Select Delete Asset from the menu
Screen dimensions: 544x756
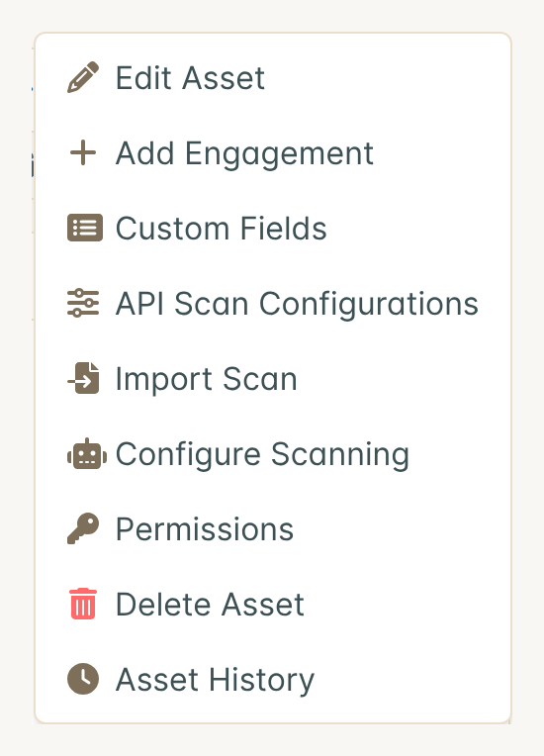273,604
